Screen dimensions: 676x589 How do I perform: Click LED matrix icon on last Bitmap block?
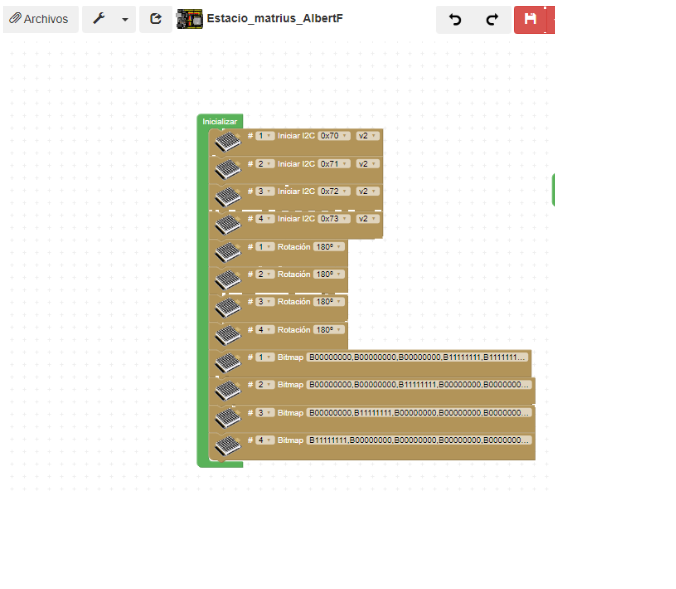tap(229, 445)
